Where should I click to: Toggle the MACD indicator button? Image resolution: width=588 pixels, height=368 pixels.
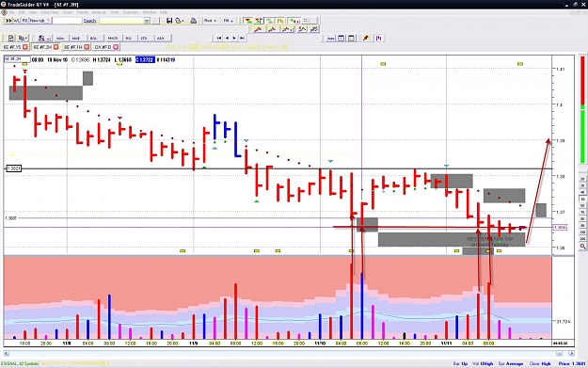point(113,38)
